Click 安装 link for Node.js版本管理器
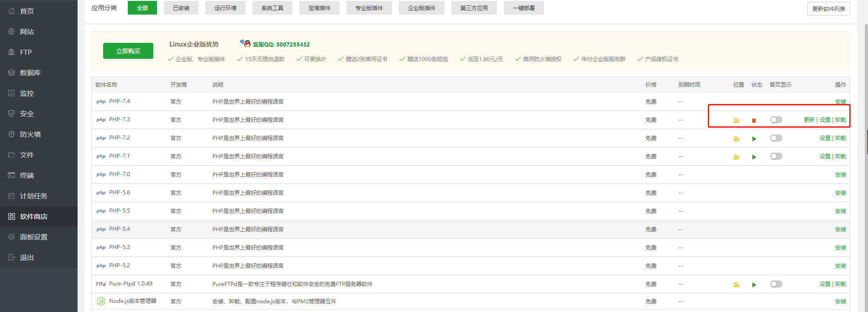 (841, 302)
